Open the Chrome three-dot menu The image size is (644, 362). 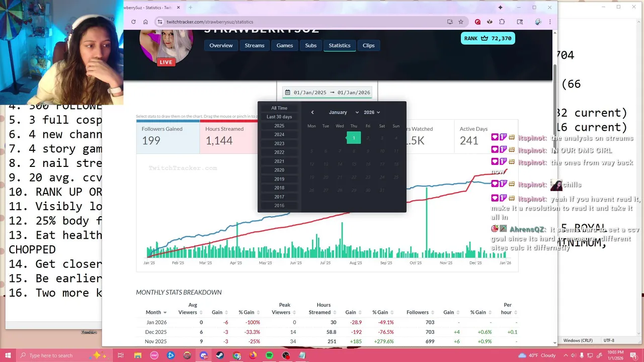pyautogui.click(x=550, y=22)
